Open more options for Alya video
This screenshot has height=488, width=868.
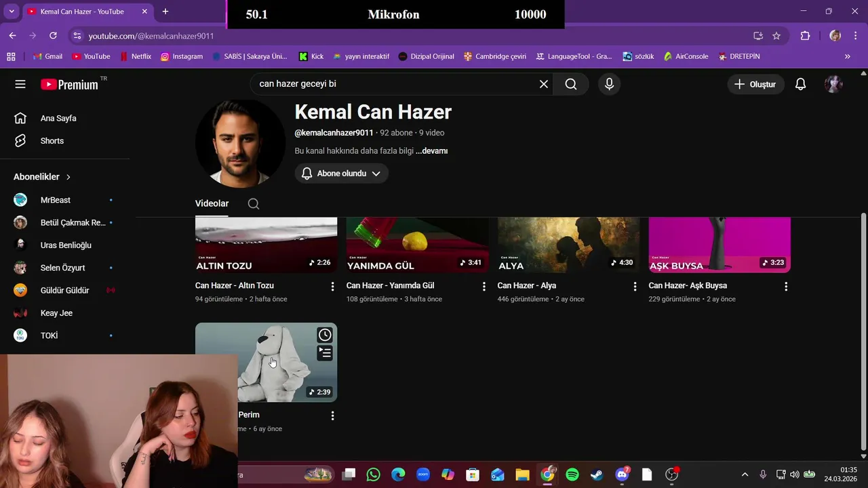[635, 287]
